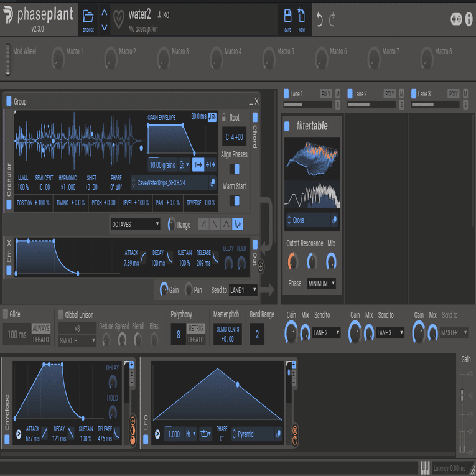Image resolution: width=476 pixels, height=476 pixels.
Task: Enable the Global Unison checkbox
Action: pyautogui.click(x=61, y=314)
